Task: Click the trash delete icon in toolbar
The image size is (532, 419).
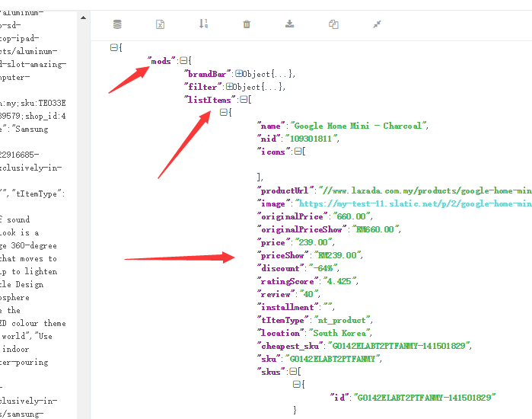Action: click(247, 24)
